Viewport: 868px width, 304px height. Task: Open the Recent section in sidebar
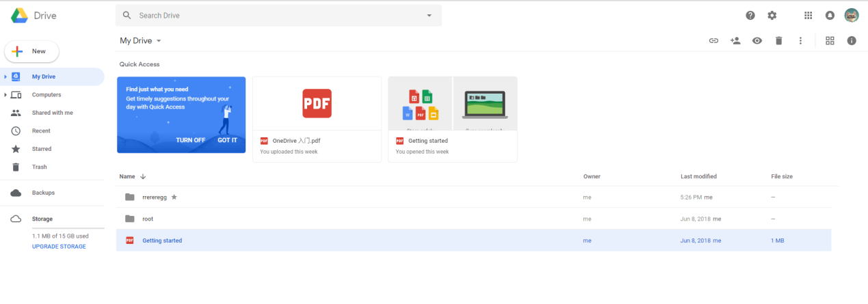click(41, 130)
